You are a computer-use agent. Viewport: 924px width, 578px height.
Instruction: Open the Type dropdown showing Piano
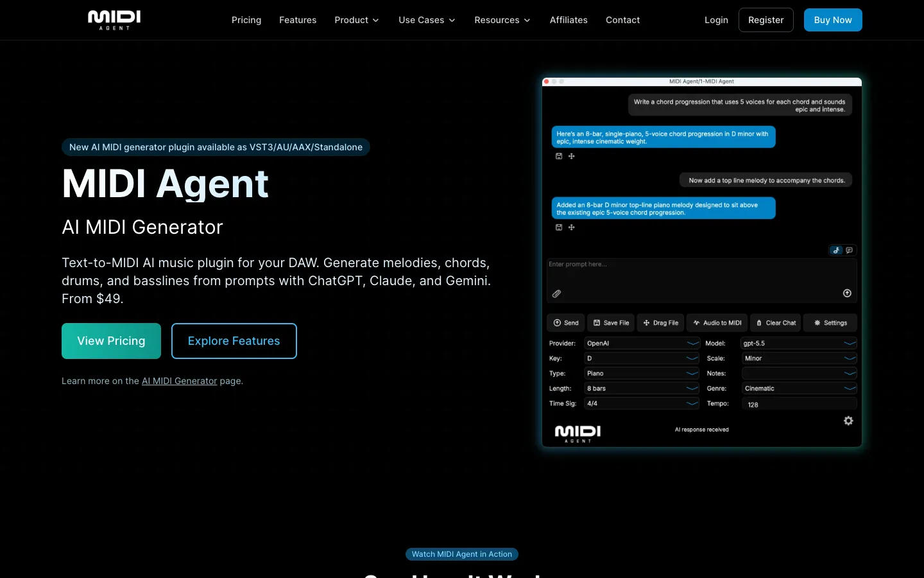[642, 373]
